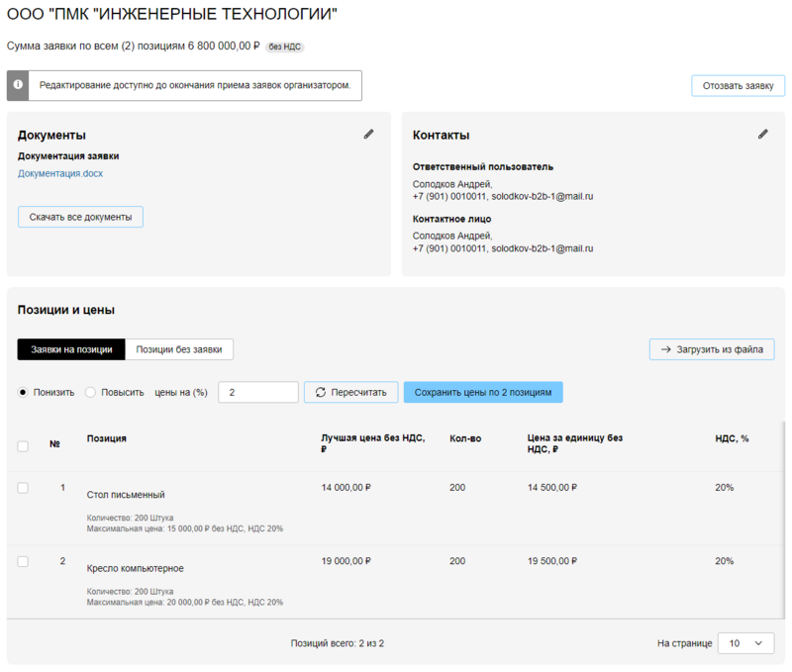
Task: Click the percent value input field
Action: [x=257, y=392]
